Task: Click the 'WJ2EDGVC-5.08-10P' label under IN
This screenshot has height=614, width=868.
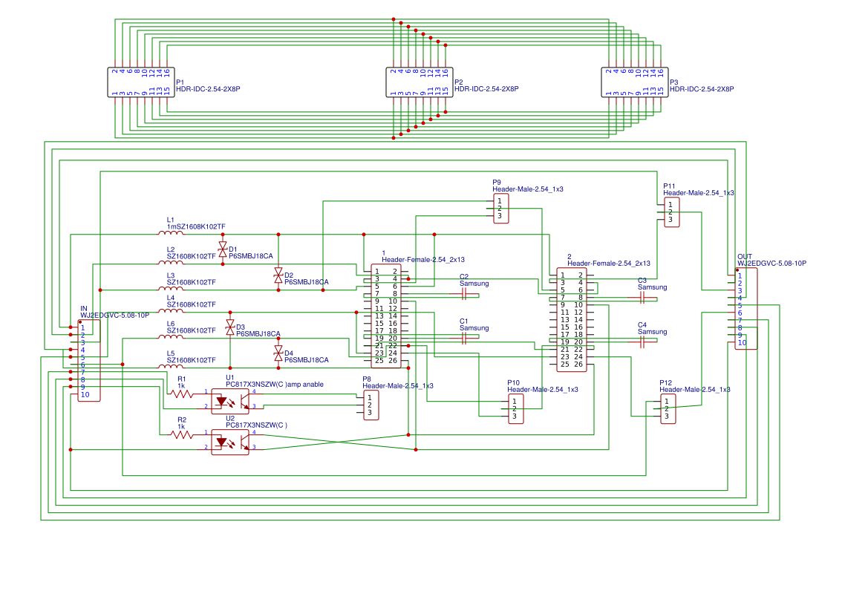Action: point(114,316)
